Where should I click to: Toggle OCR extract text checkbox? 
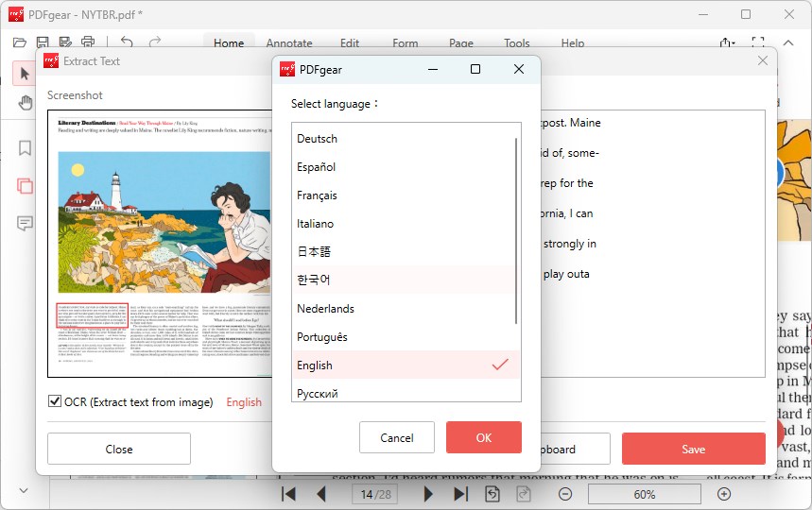tap(55, 400)
